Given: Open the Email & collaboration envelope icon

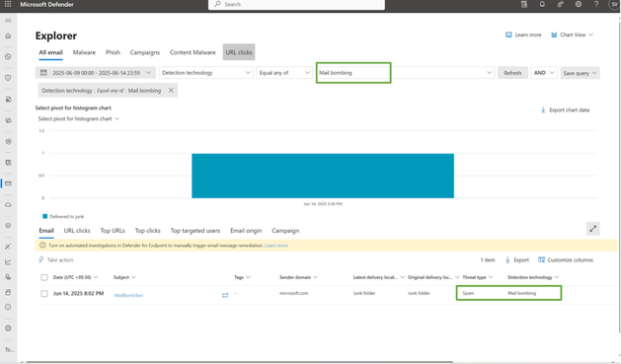Looking at the screenshot, I should (x=8, y=183).
